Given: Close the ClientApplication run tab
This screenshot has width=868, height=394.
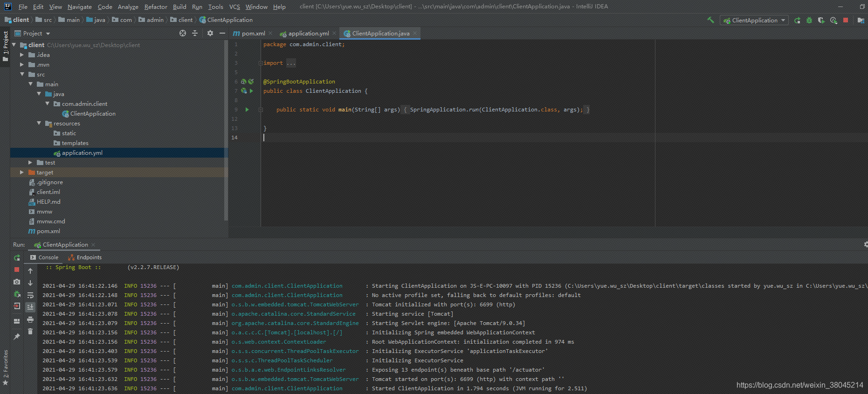Looking at the screenshot, I should pyautogui.click(x=93, y=245).
